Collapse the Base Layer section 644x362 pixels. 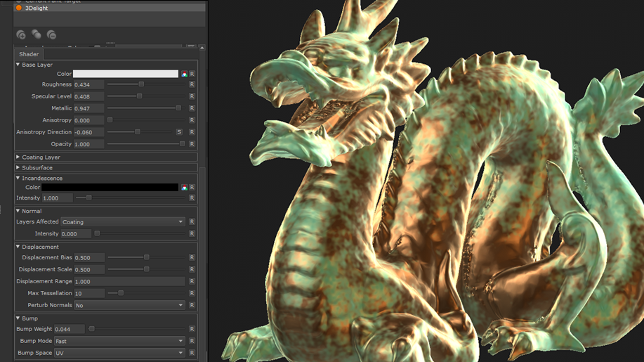tap(18, 65)
